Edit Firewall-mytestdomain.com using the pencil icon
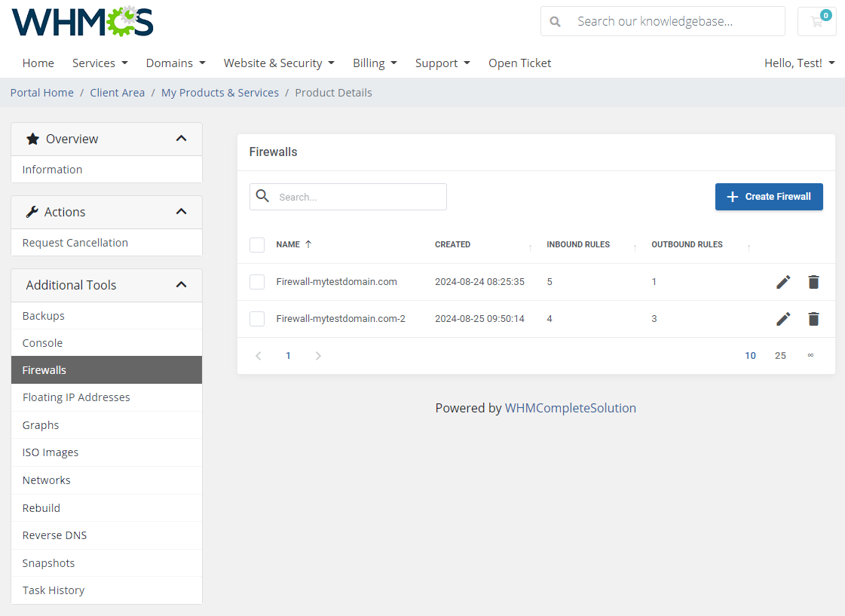845x616 pixels. tap(783, 281)
